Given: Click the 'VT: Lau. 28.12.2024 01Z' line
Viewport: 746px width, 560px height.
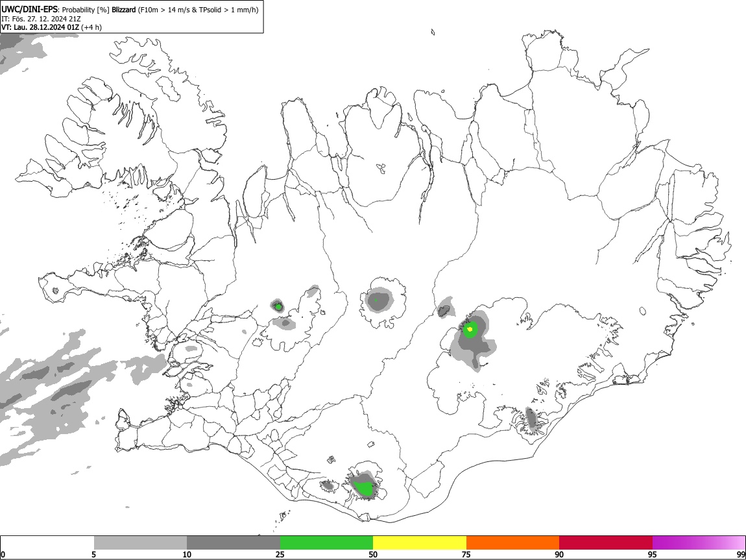Looking at the screenshot, I should pos(40,27).
